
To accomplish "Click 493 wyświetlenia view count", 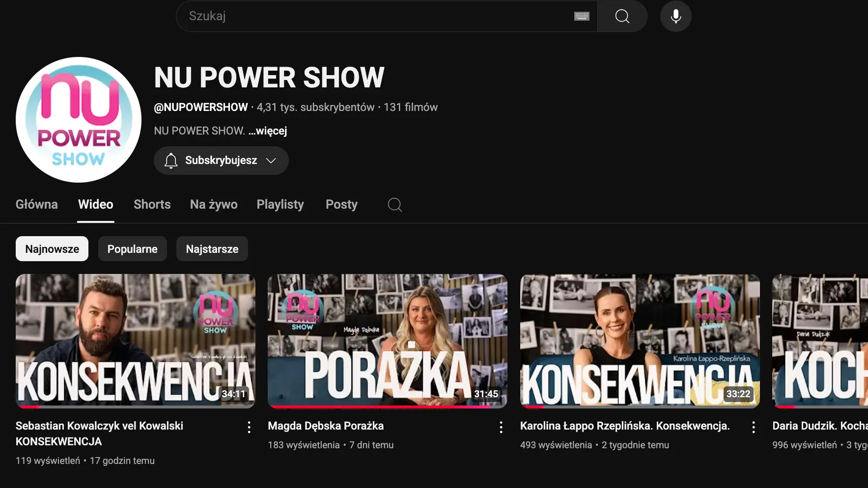I will tap(556, 445).
